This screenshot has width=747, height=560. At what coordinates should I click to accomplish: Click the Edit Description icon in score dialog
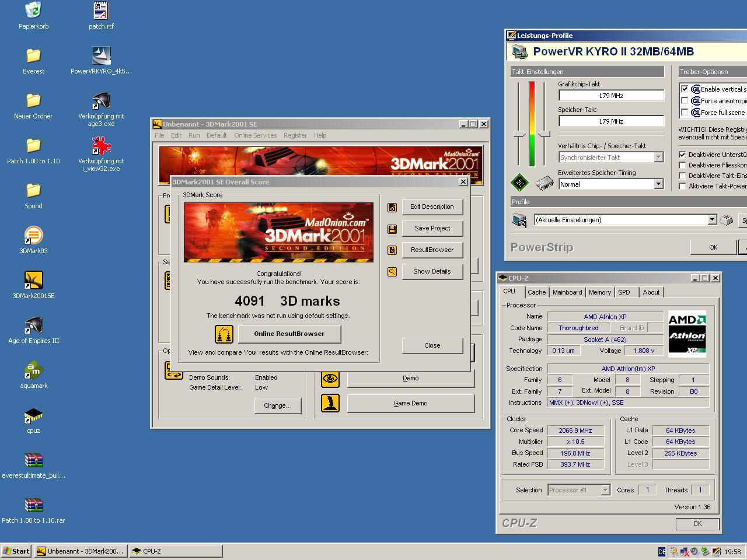[x=392, y=207]
